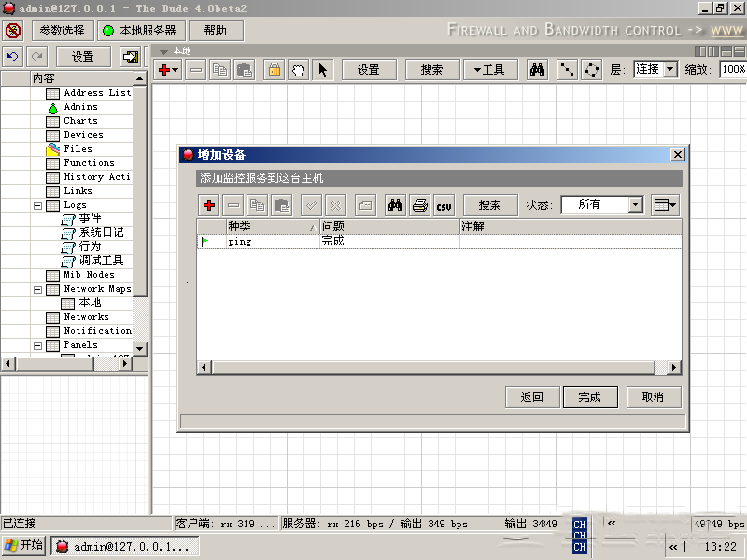Click the undo arrow icon in left panel
This screenshot has width=747, height=560.
[x=13, y=57]
